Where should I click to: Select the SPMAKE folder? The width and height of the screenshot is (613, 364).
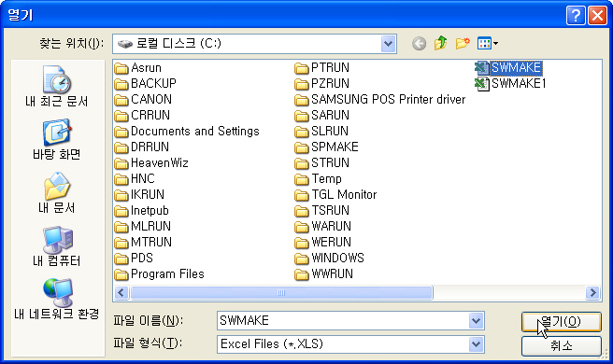[x=326, y=147]
